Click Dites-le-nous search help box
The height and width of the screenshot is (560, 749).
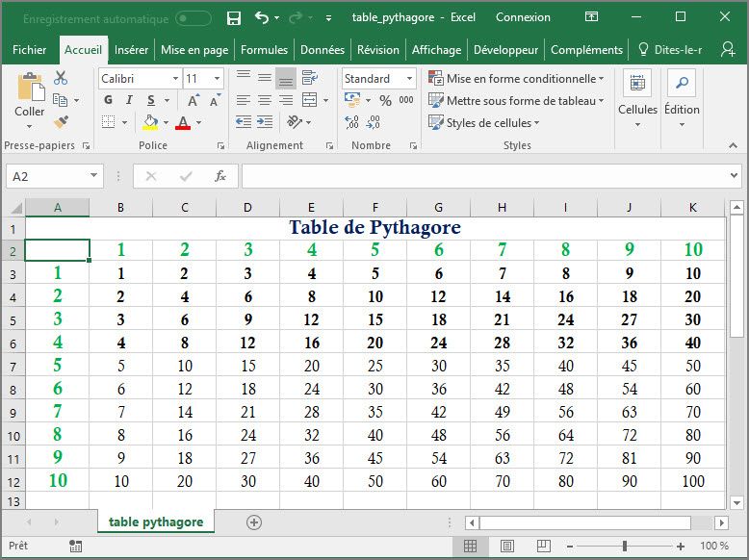(670, 50)
